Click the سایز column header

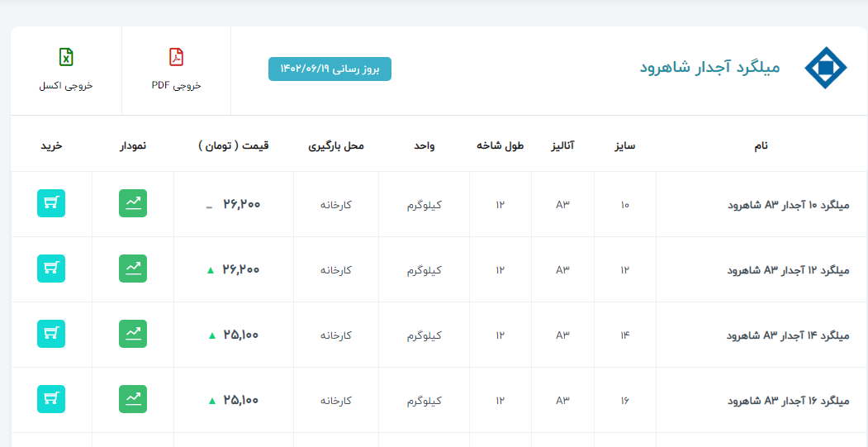(624, 146)
